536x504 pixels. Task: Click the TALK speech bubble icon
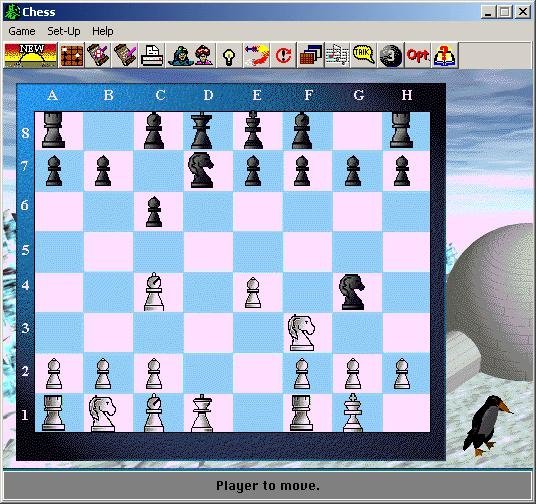click(x=364, y=55)
